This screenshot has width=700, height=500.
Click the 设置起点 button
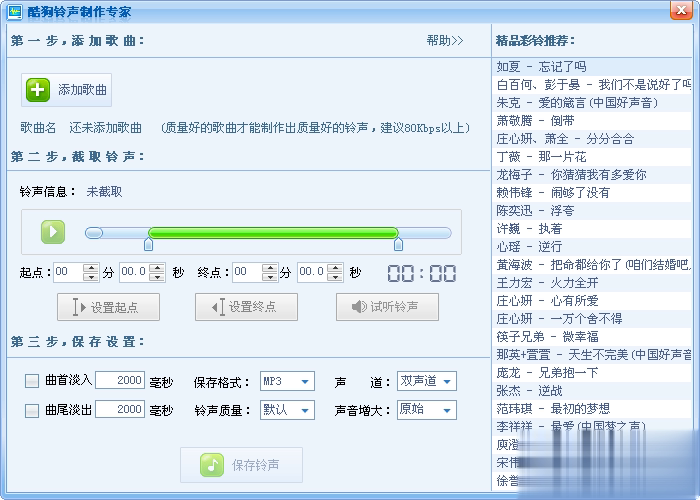108,307
